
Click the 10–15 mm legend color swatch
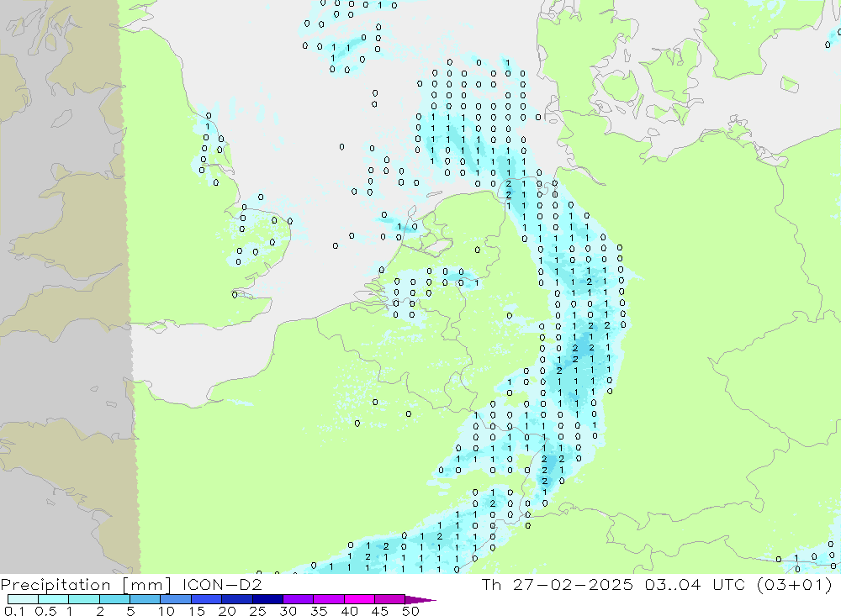(176, 599)
